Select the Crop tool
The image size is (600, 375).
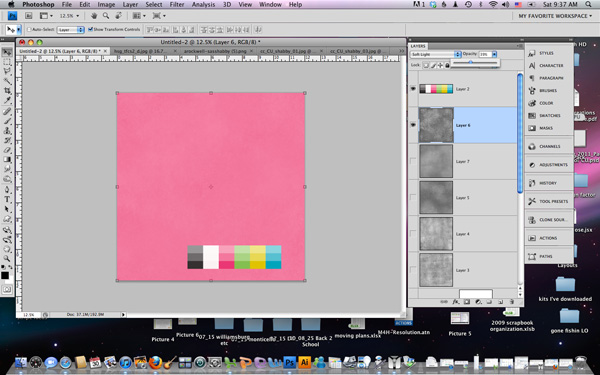click(7, 91)
